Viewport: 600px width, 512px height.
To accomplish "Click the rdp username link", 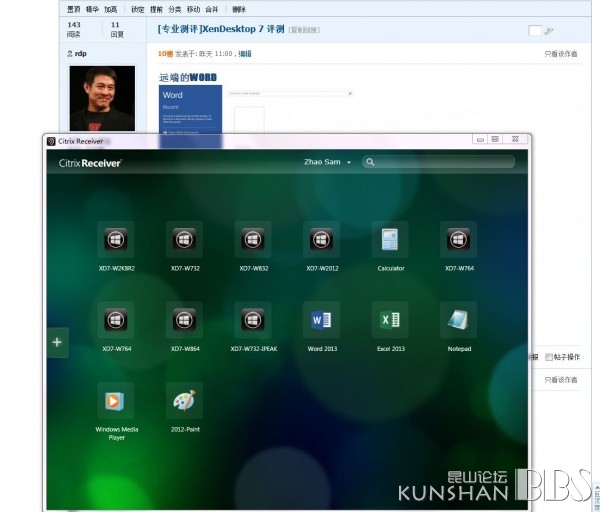I will click(x=80, y=54).
